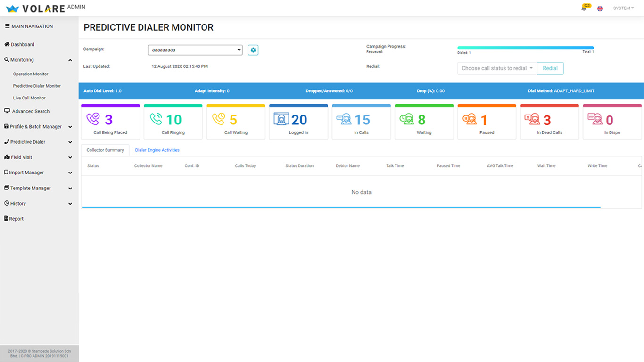Click the Call Being Placed phone icon
This screenshot has height=362, width=644.
[93, 119]
